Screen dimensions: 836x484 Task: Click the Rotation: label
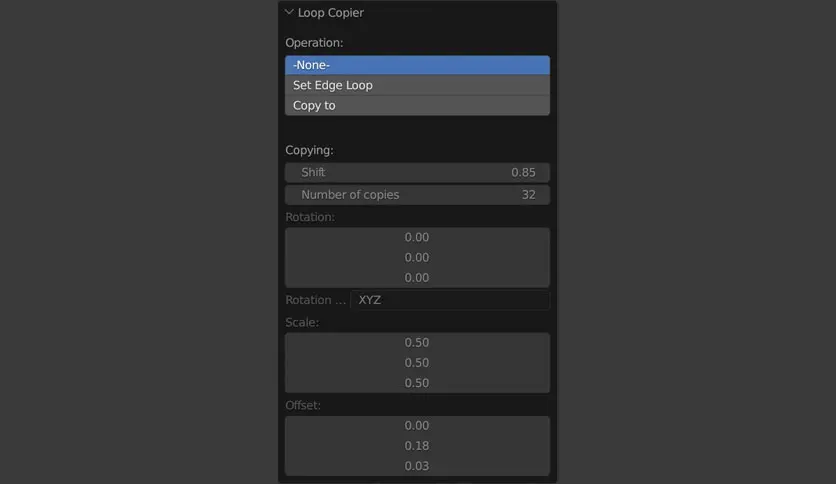(x=310, y=217)
